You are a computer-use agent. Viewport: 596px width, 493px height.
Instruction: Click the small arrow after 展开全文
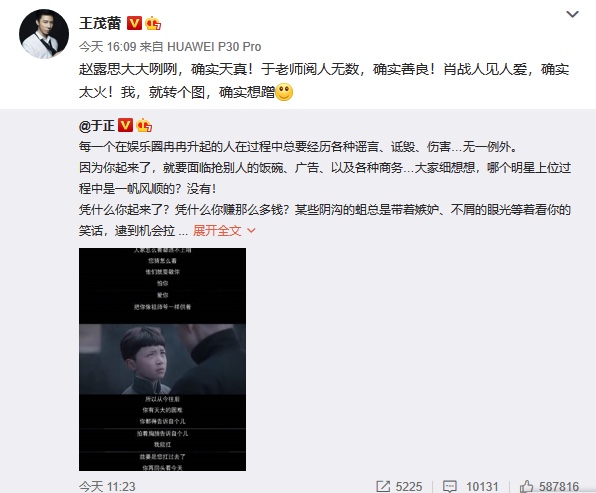[251, 230]
